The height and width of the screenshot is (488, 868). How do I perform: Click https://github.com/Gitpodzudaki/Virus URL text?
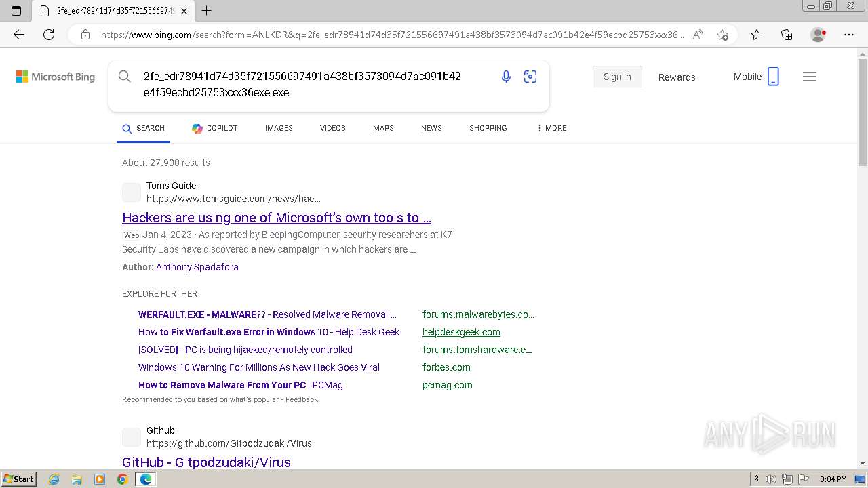[x=229, y=443]
